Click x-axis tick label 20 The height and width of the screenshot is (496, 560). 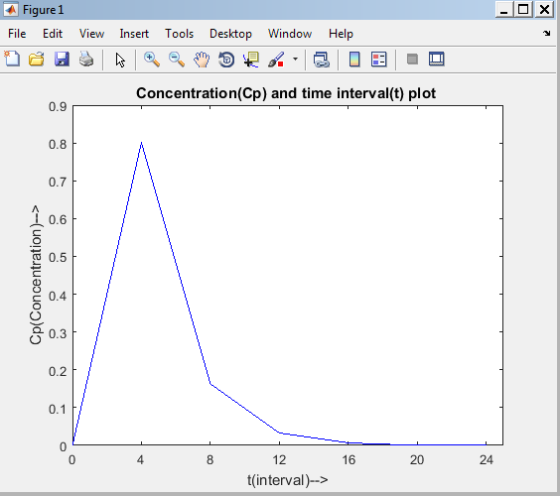point(417,460)
